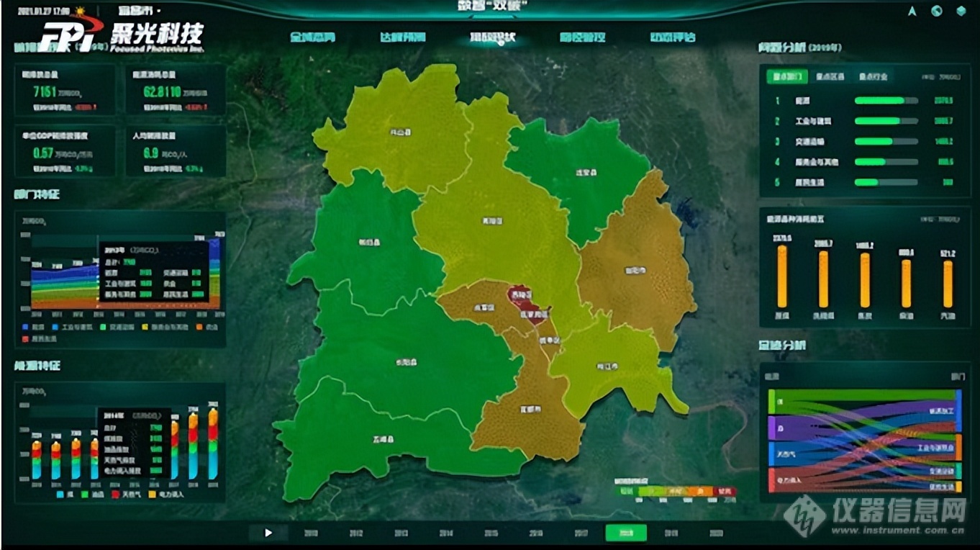The image size is (980, 550).
Task: Open the 成效评估 navigation tab
Action: click(673, 37)
